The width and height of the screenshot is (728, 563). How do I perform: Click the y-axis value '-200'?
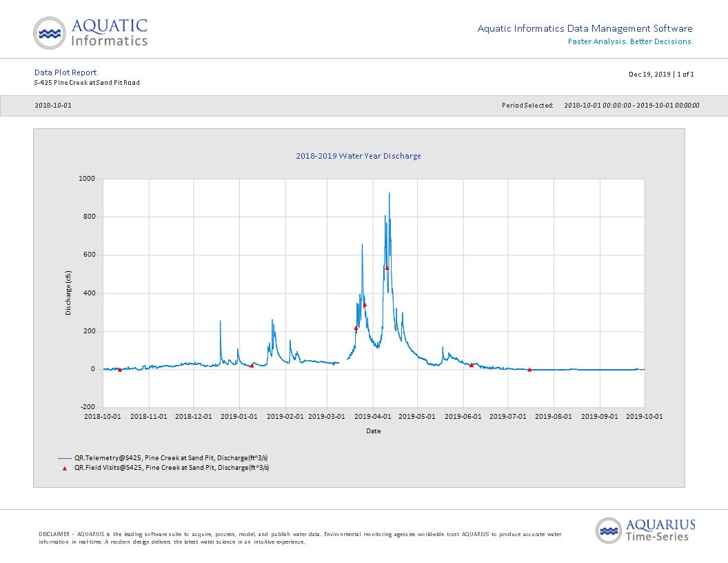(88, 407)
